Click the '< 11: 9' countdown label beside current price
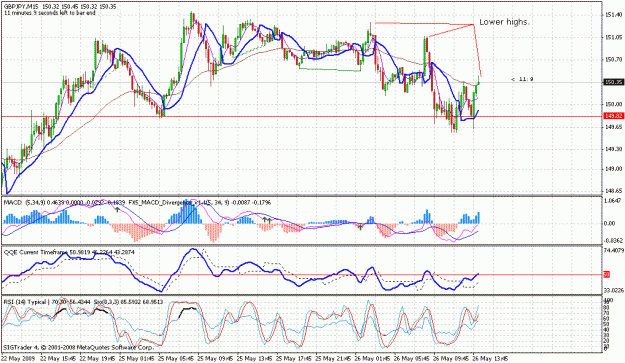Viewport: 625px width, 363px height. pos(522,79)
